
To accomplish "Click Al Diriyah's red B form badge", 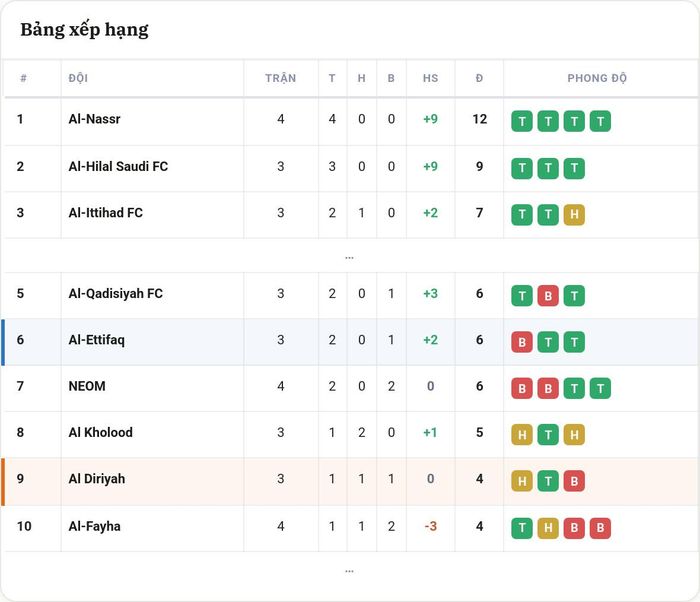I will [574, 481].
